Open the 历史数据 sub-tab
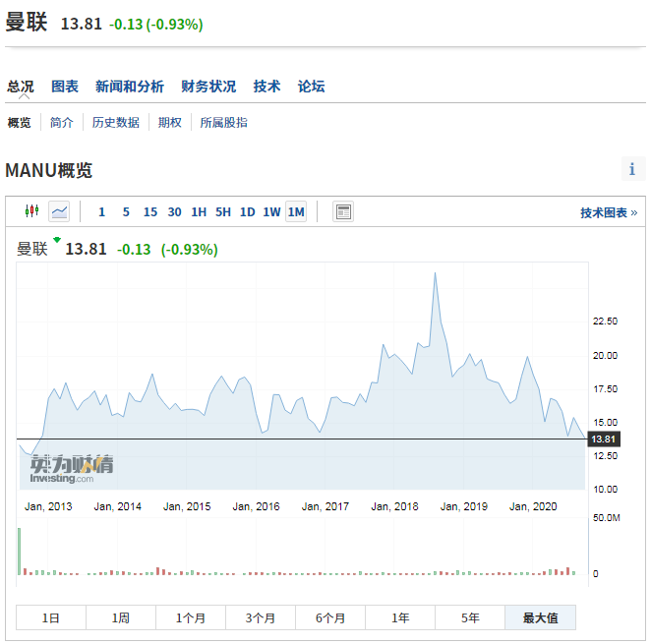The image size is (651, 644). 116,123
